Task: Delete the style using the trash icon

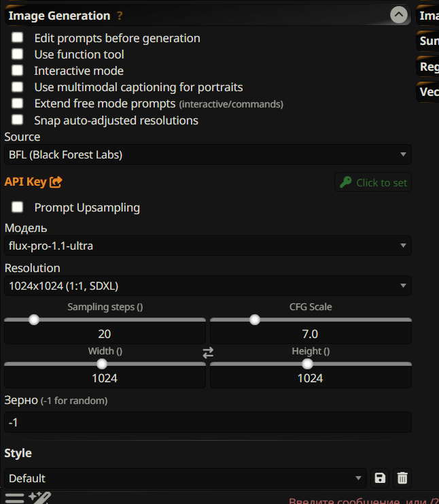Action: (402, 478)
